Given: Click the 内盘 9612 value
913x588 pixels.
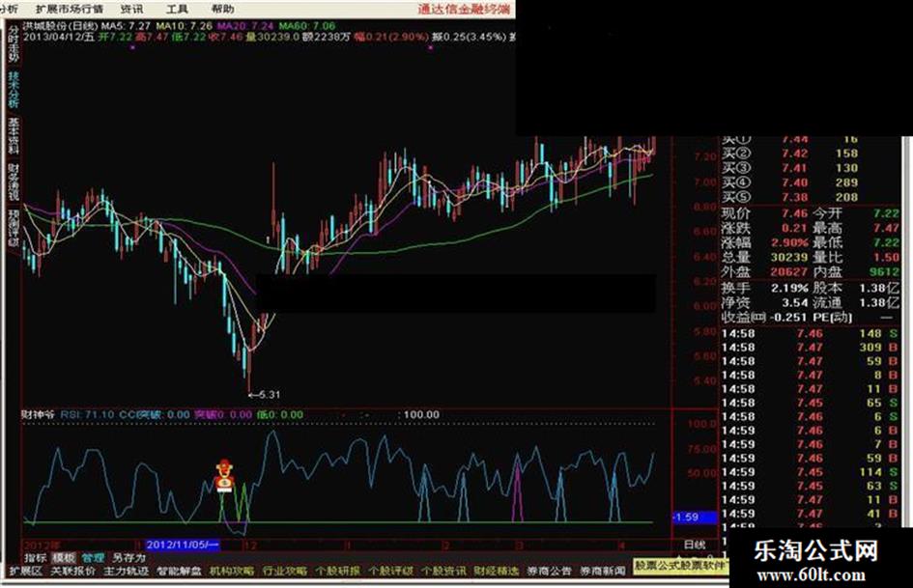Looking at the screenshot, I should click(x=884, y=272).
